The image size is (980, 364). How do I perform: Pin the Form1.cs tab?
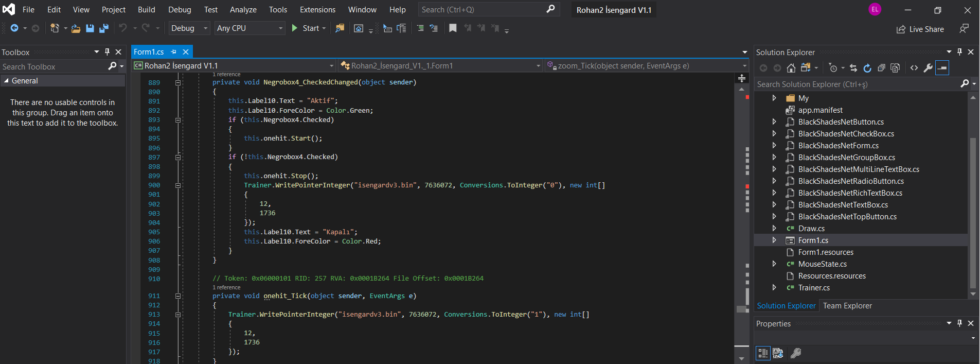tap(173, 52)
